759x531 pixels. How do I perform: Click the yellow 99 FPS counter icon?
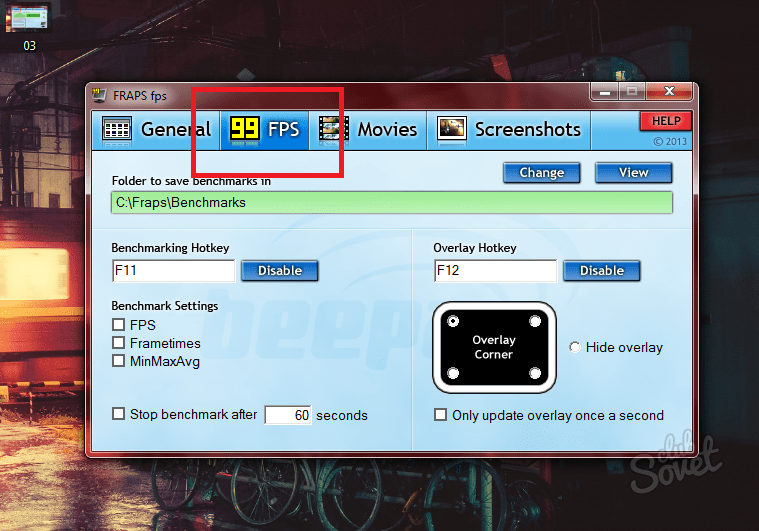(x=245, y=129)
